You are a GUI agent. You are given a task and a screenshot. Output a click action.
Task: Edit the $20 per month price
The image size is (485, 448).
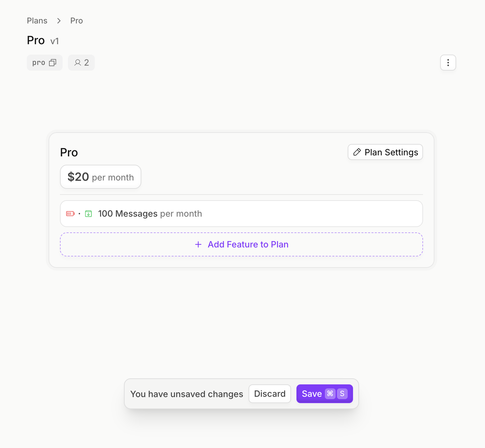(100, 177)
